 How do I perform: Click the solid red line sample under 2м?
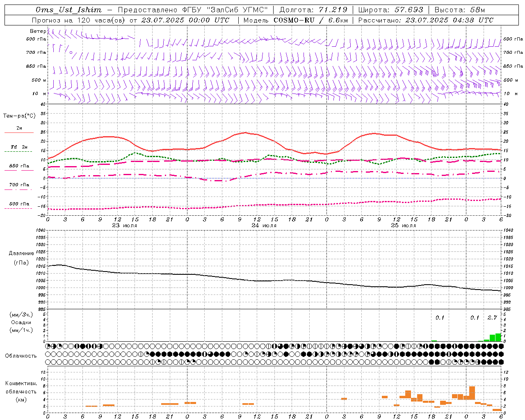(19, 132)
